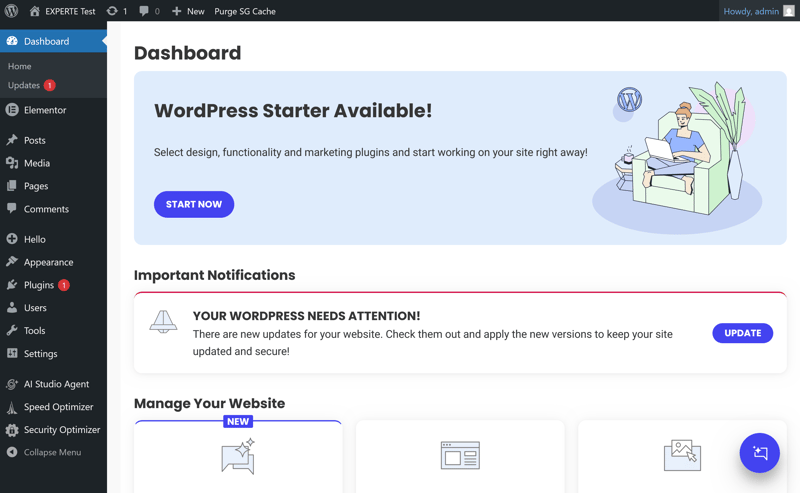The image size is (800, 493).
Task: Click the AI chat sparkle card icon
Action: tap(238, 456)
